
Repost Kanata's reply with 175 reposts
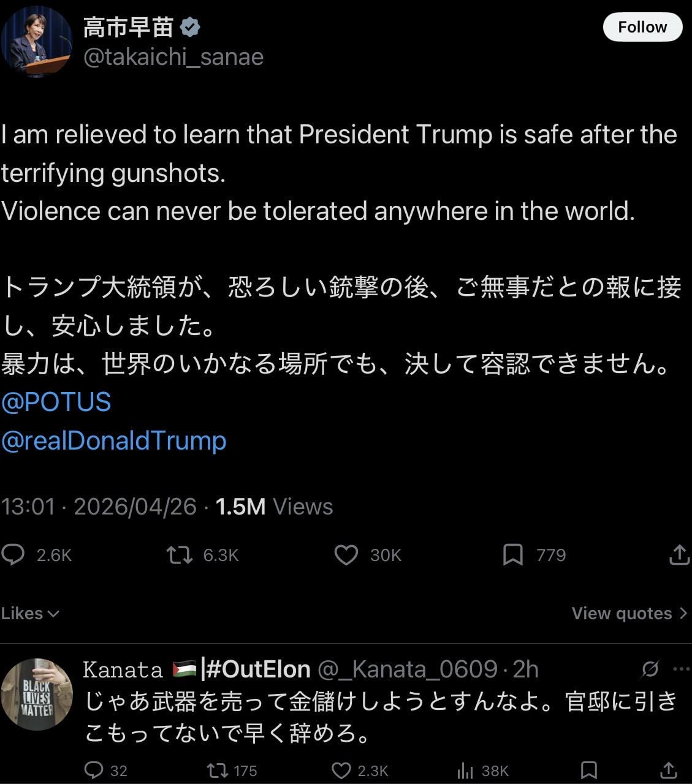click(x=217, y=770)
